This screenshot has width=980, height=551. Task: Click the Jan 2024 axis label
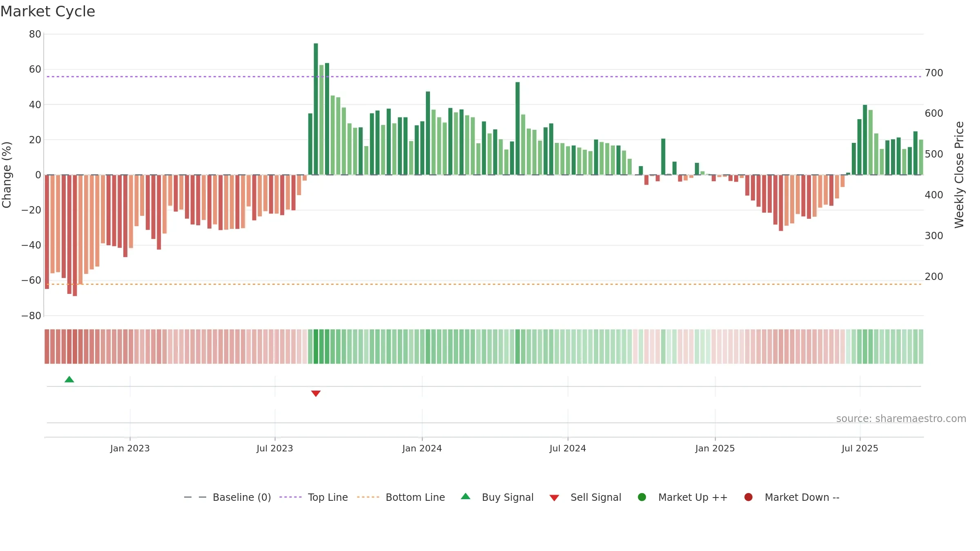coord(422,449)
